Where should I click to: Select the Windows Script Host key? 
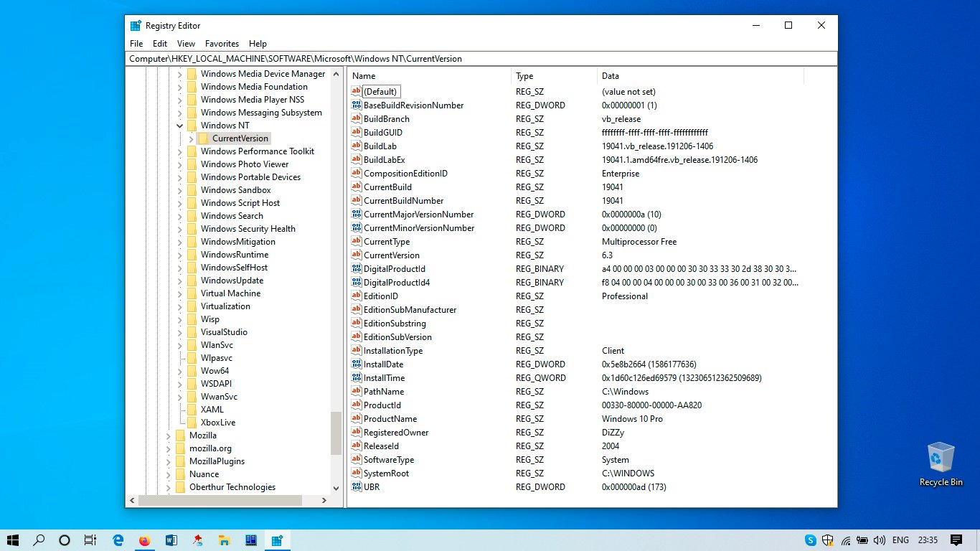click(240, 203)
